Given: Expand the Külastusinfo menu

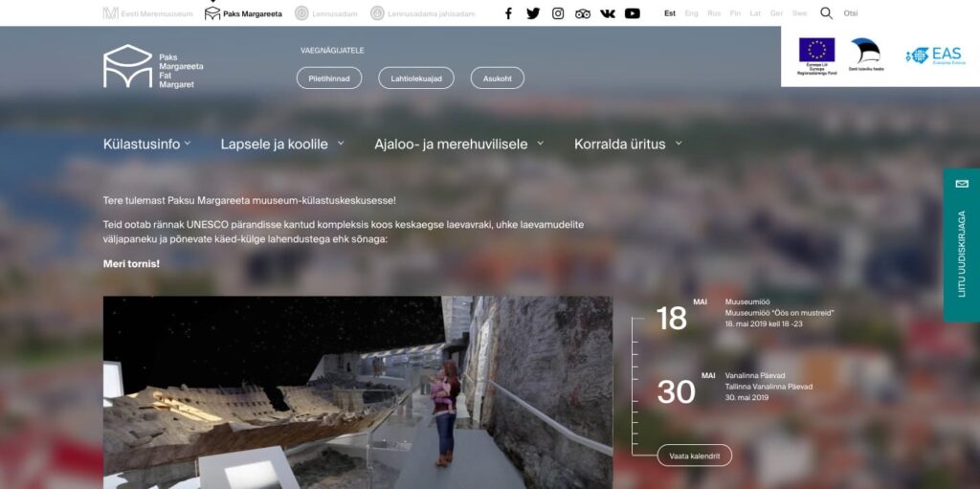Looking at the screenshot, I should click(146, 144).
